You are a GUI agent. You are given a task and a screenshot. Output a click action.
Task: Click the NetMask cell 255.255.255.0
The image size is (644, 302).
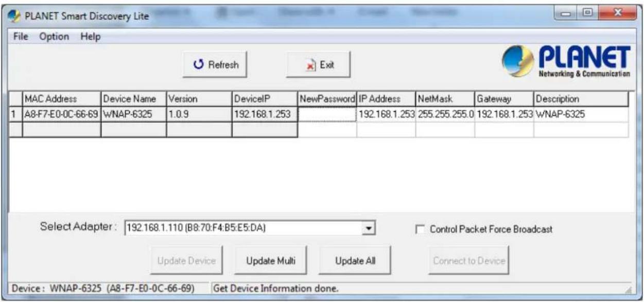pos(445,114)
